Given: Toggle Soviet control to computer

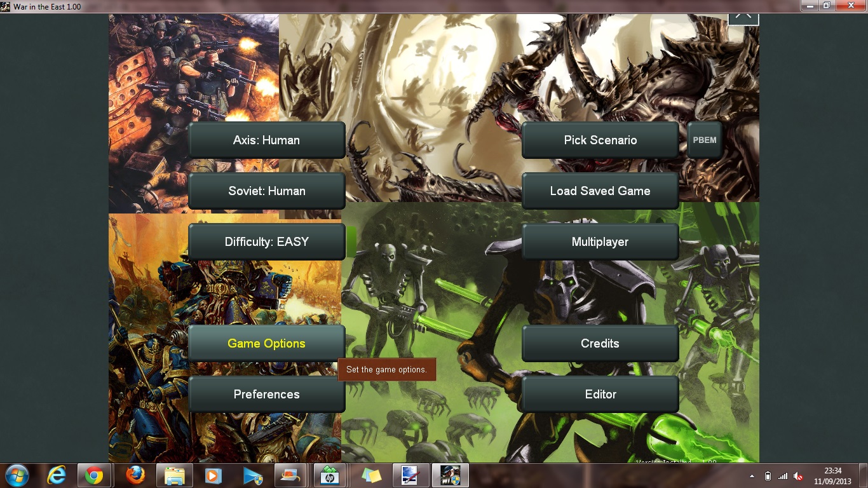Looking at the screenshot, I should 266,191.
